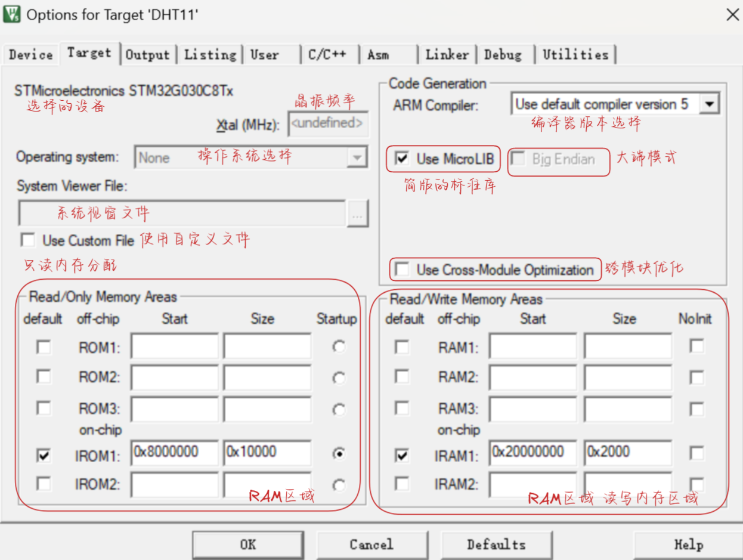Toggle the Use MicroLIB checkbox

click(403, 159)
